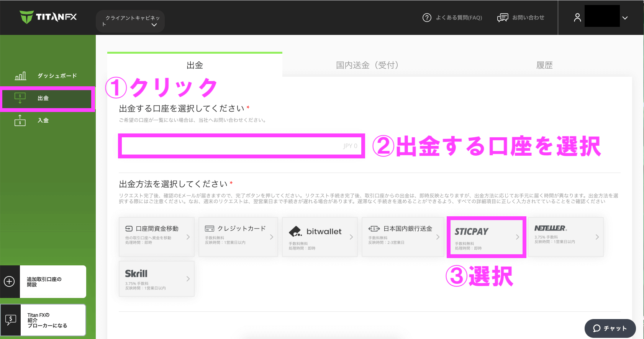
Task: Click the bitwallet logo icon
Action: (x=295, y=232)
